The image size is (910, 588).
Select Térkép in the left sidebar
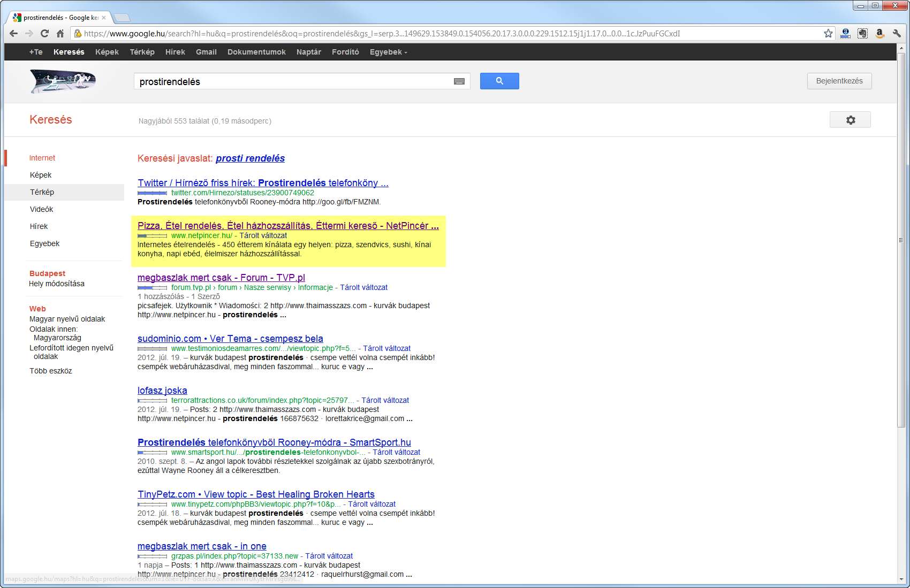pos(42,192)
